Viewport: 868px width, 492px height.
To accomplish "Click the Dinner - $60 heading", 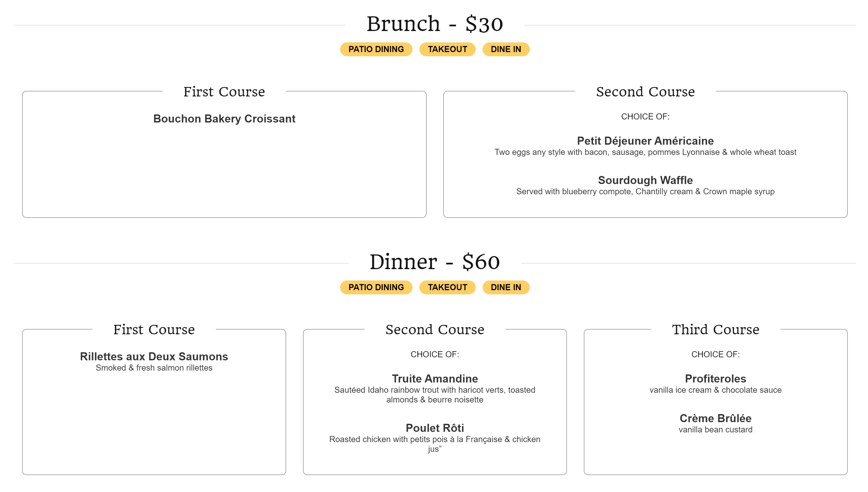I will [x=434, y=262].
